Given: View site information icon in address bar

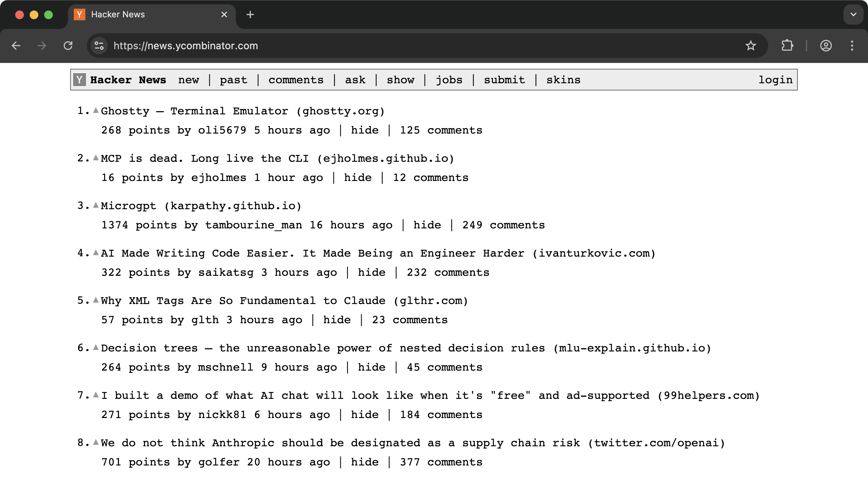Looking at the screenshot, I should pos(99,46).
